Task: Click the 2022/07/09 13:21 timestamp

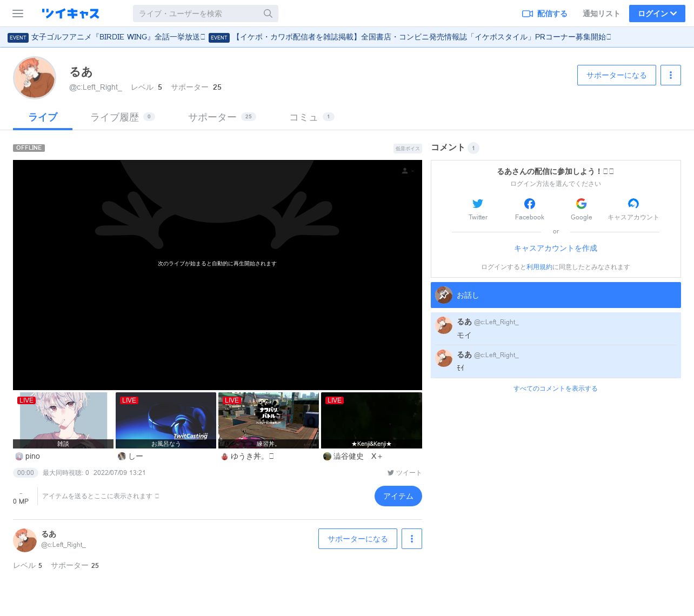Action: pyautogui.click(x=119, y=473)
